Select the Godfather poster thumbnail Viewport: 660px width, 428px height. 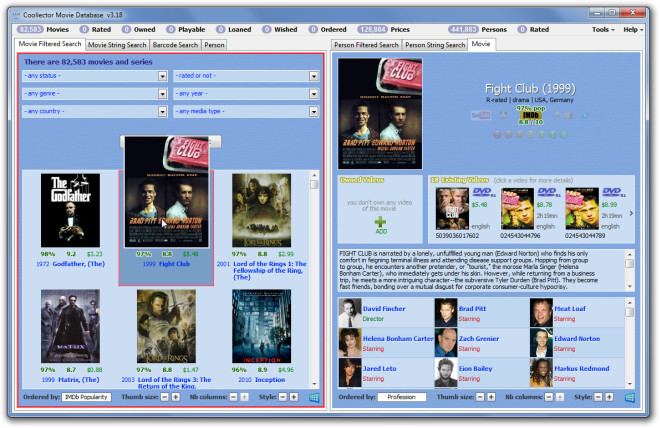click(x=70, y=210)
